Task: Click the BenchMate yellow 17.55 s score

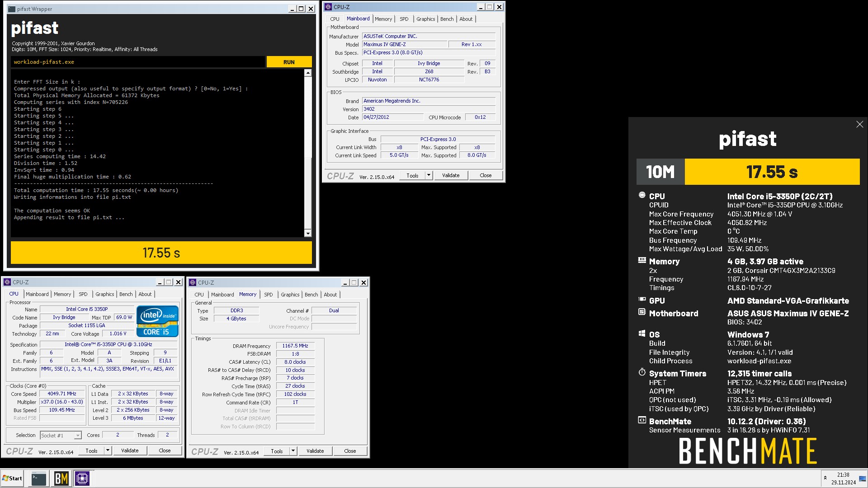Action: [772, 172]
